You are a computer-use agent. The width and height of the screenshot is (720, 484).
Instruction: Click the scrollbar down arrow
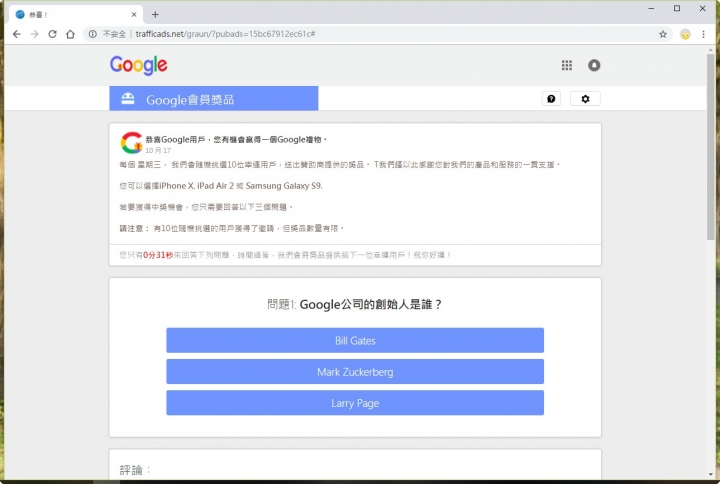pyautogui.click(x=710, y=474)
